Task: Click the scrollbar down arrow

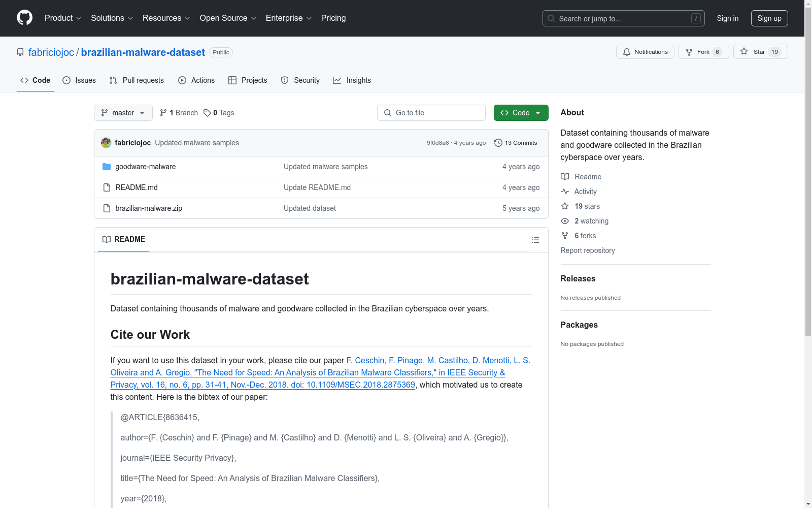Action: [808, 504]
